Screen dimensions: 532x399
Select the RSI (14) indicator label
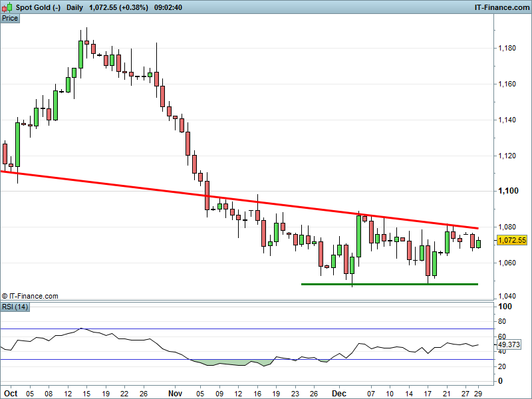coord(15,307)
